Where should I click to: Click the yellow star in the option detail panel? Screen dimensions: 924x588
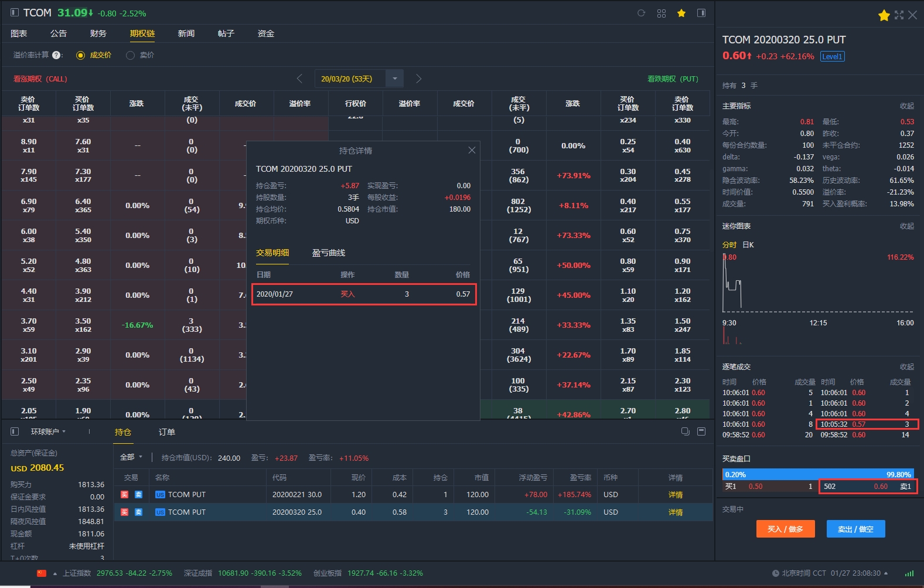click(884, 15)
